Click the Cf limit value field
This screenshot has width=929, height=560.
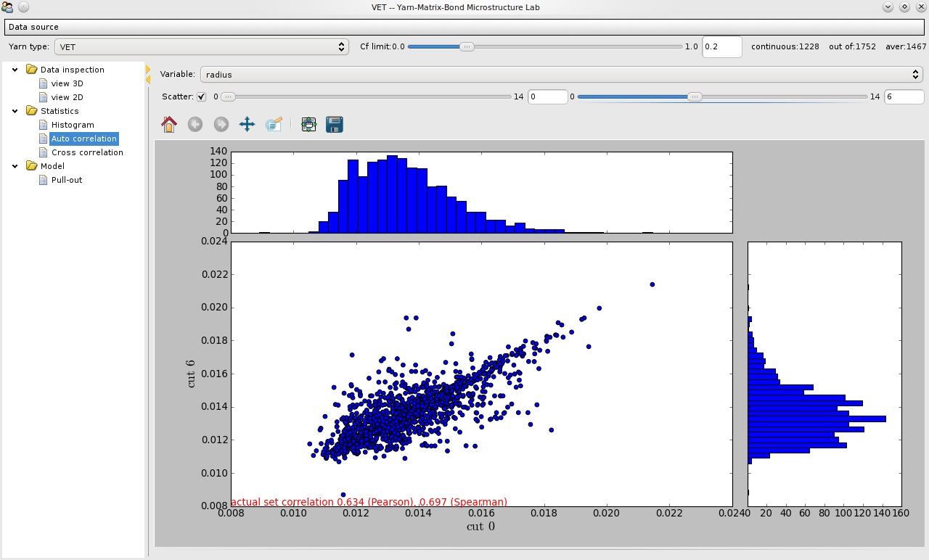click(x=721, y=46)
